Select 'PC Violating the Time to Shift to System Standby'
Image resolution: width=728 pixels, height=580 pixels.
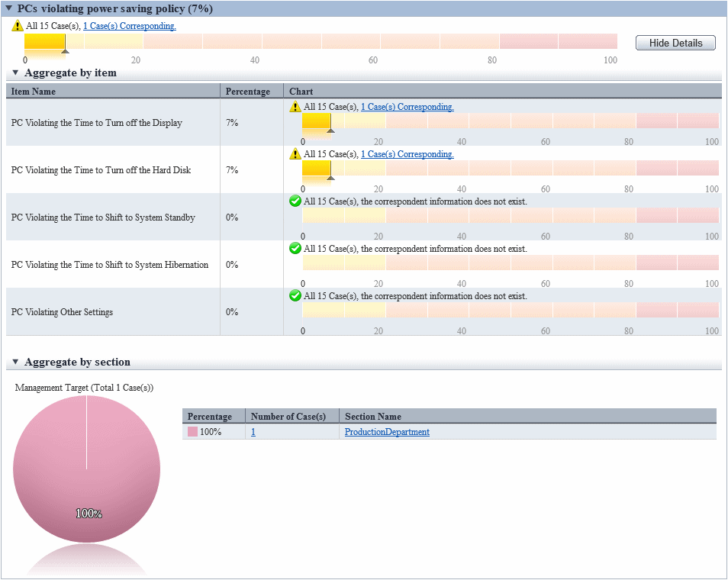103,217
